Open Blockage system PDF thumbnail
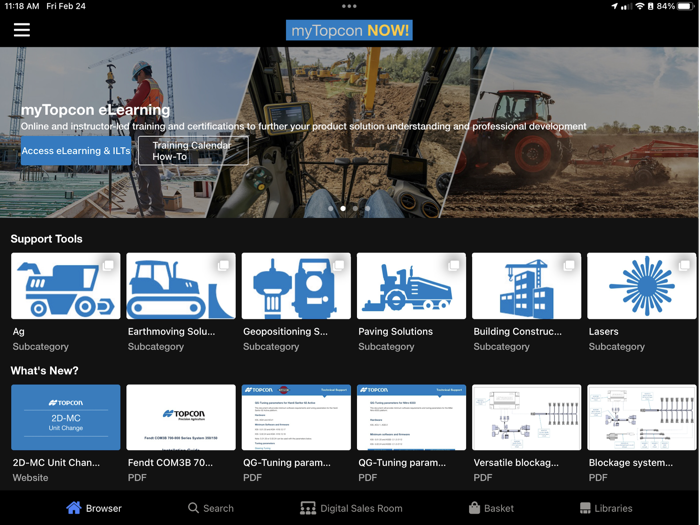The image size is (700, 525). [642, 417]
